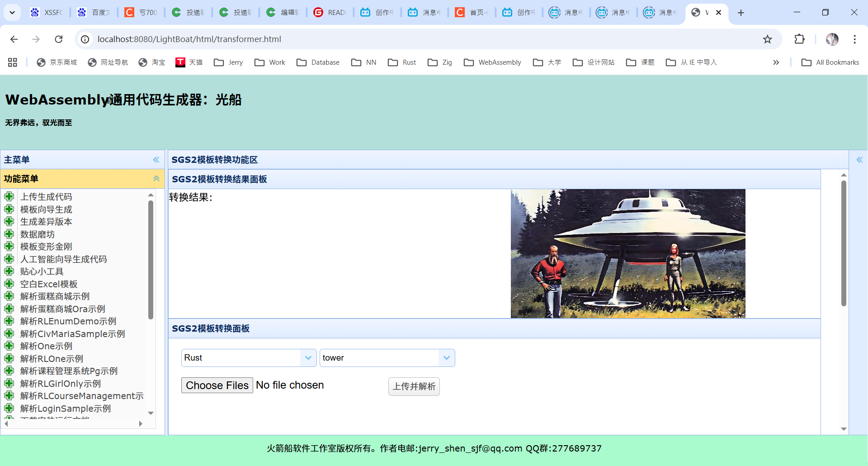
Task: Open the WebAssembly bookmarks folder
Action: [x=492, y=62]
